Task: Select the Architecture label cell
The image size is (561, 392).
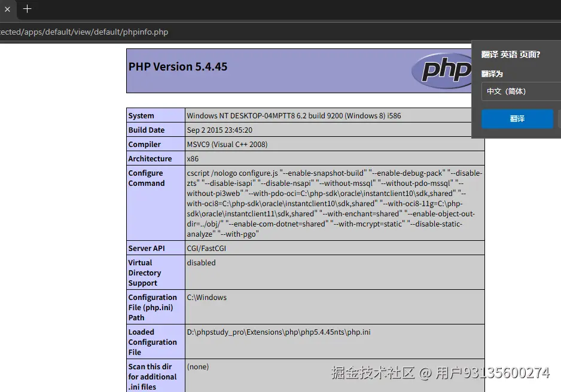Action: pyautogui.click(x=156, y=158)
